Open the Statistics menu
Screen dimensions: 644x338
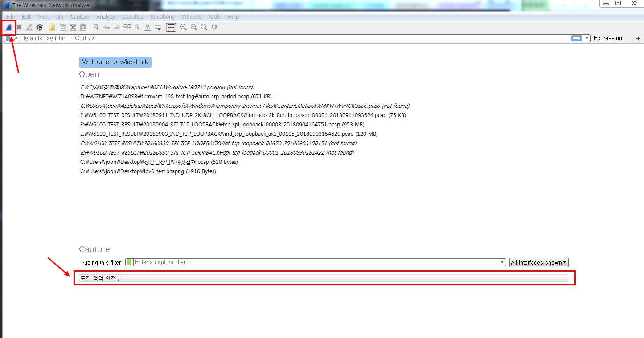pyautogui.click(x=133, y=17)
